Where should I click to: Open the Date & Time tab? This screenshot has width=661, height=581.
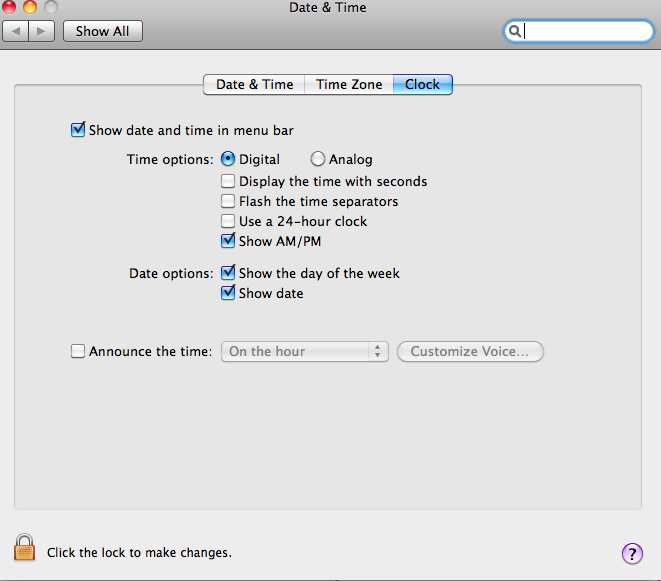click(x=254, y=85)
